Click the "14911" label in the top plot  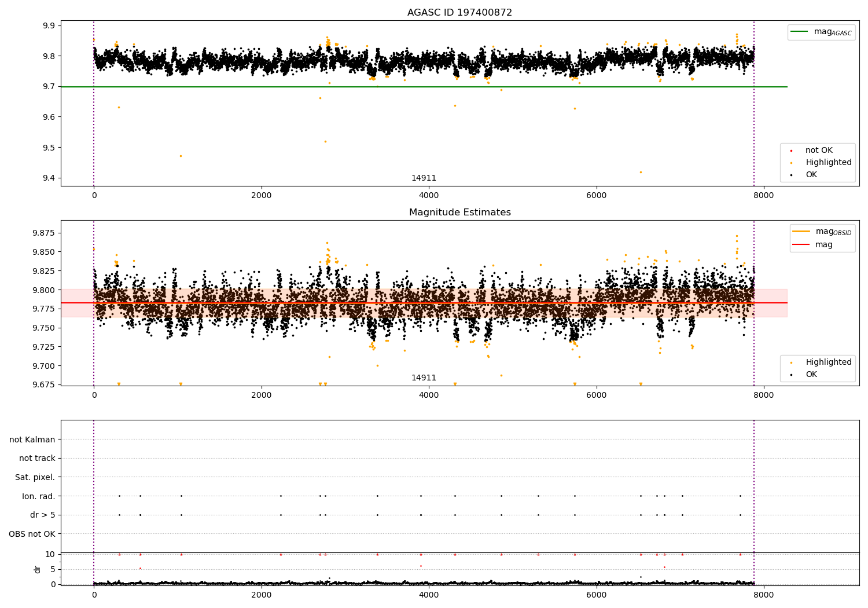click(424, 178)
